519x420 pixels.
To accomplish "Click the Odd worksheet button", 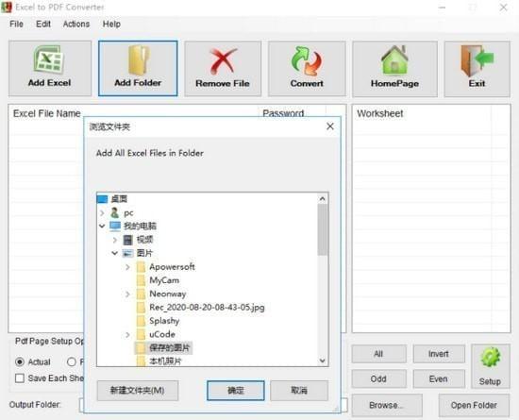I will 378,378.
